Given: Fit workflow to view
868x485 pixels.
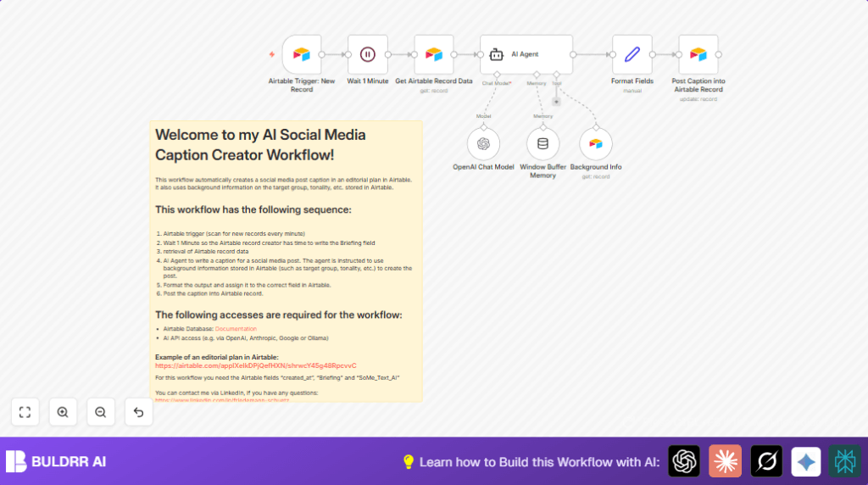Looking at the screenshot, I should (25, 412).
